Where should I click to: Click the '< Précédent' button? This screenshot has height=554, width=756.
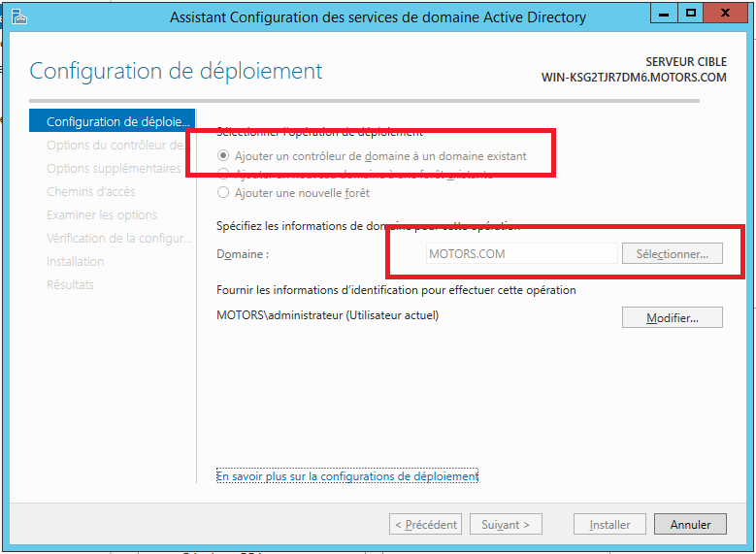click(x=425, y=525)
